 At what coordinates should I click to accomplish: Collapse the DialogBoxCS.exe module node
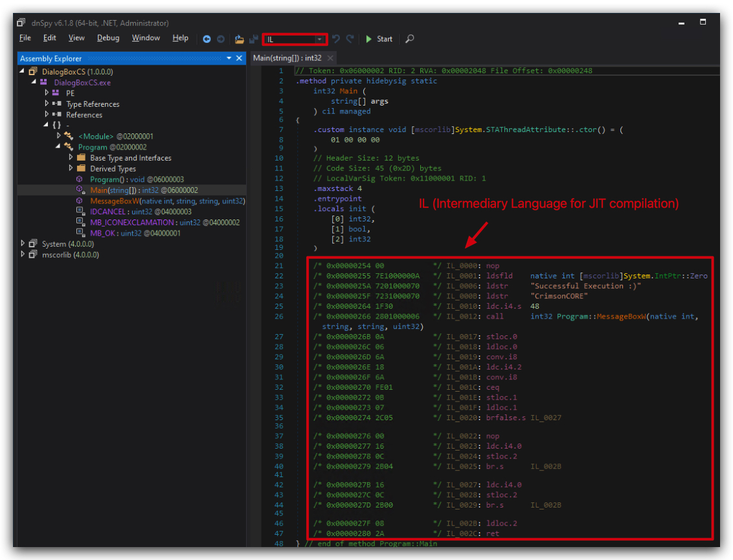pyautogui.click(x=34, y=82)
